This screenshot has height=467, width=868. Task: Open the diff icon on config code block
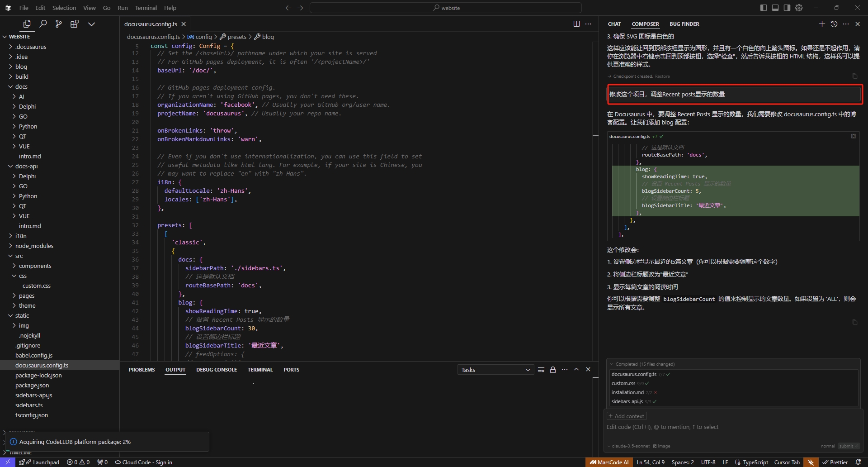coord(854,136)
